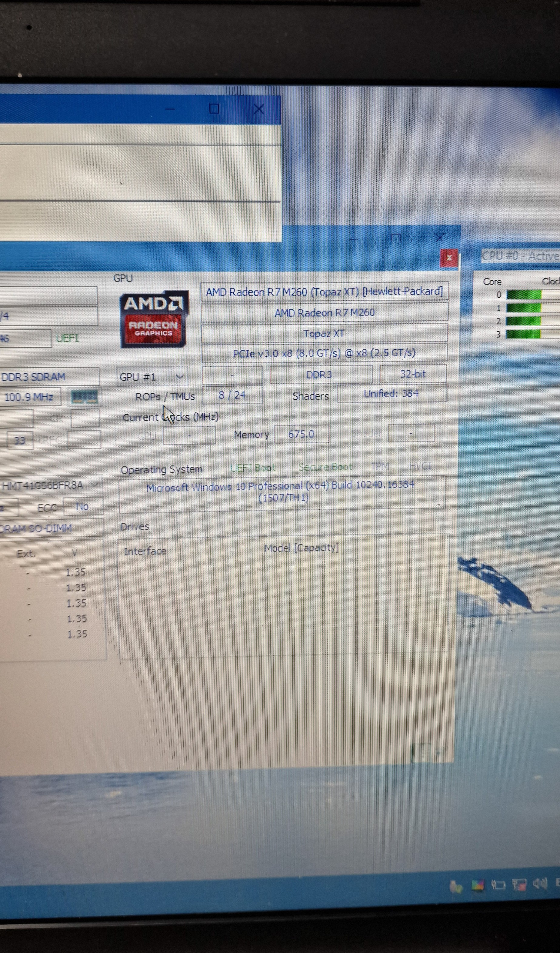Close the summary panel with the red X
This screenshot has width=560, height=953.
449,258
